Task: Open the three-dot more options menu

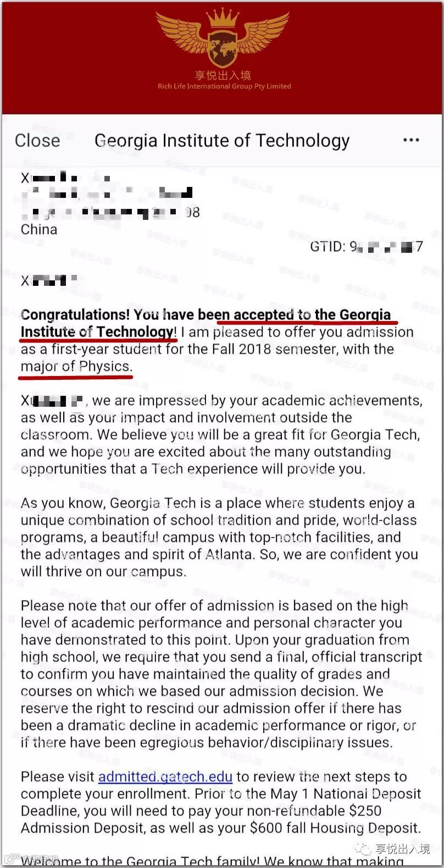Action: [411, 141]
